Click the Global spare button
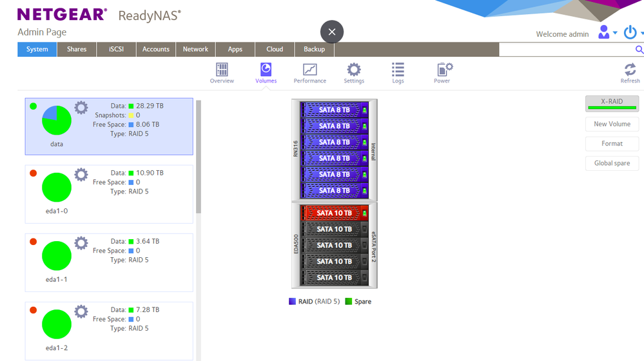Image resolution: width=644 pixels, height=361 pixels. pos(612,164)
